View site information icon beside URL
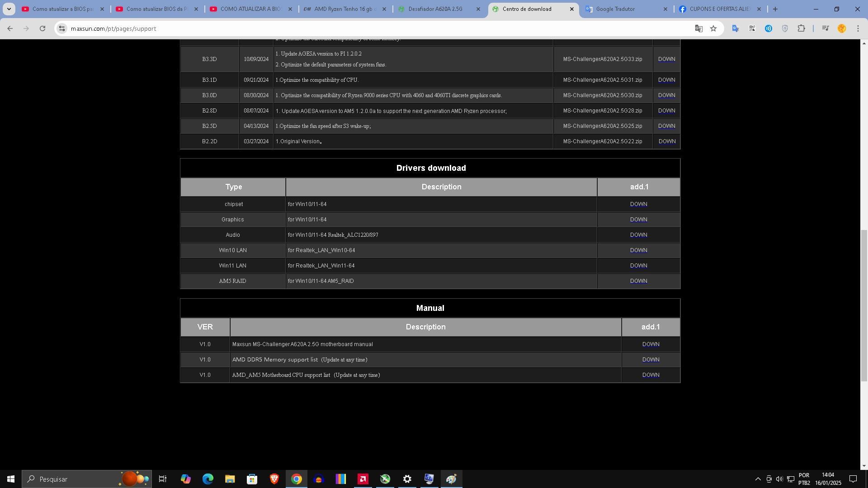 (62, 28)
